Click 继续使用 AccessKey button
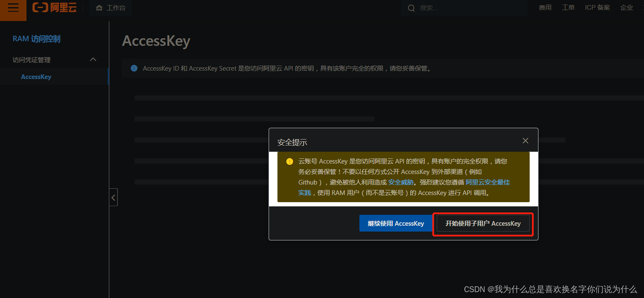This screenshot has width=644, height=298. 396,224
